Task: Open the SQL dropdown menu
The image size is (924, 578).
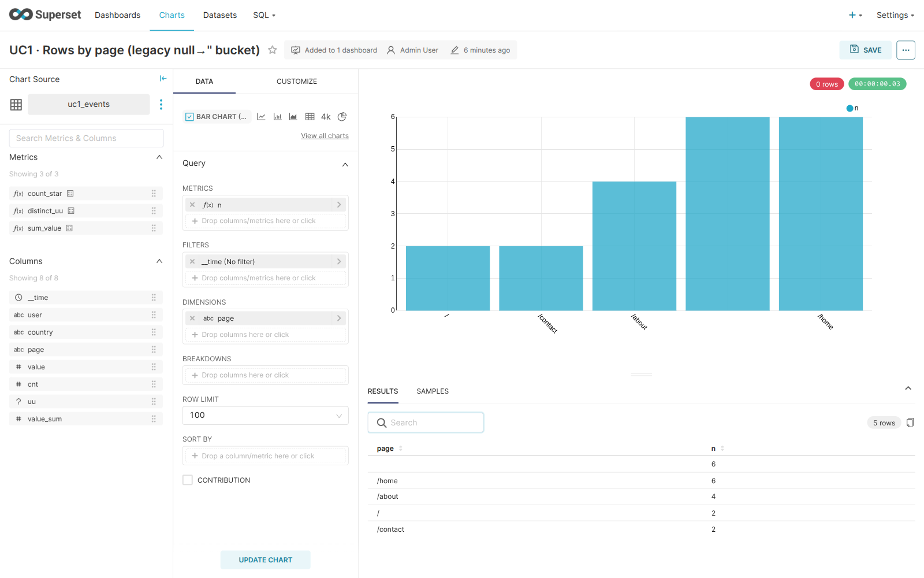Action: click(x=264, y=15)
